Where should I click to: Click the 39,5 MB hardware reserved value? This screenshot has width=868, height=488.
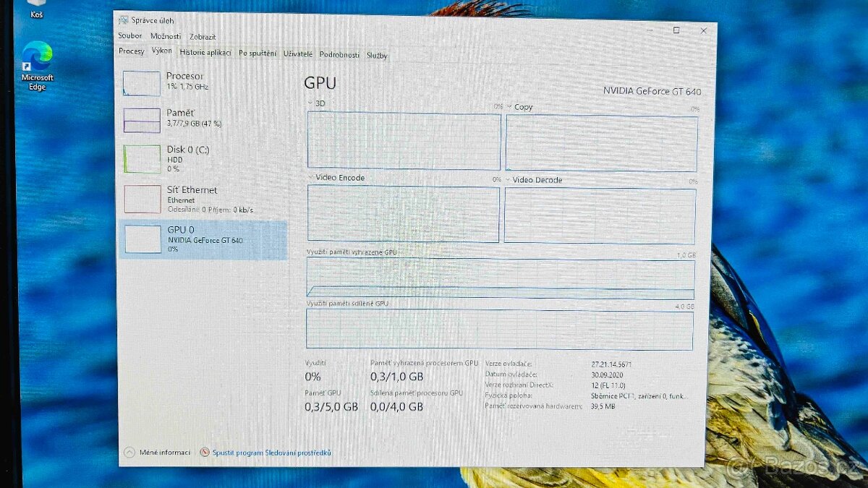coord(603,406)
